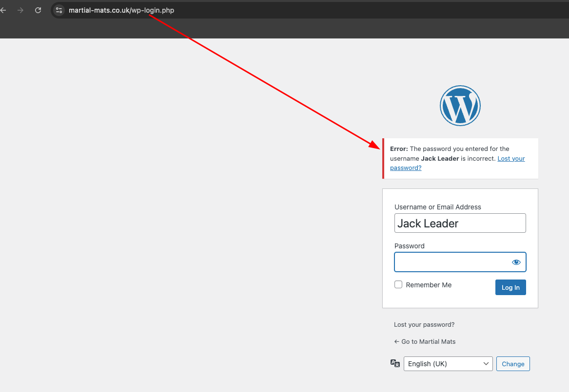Click the Username or Email Address label

(438, 207)
